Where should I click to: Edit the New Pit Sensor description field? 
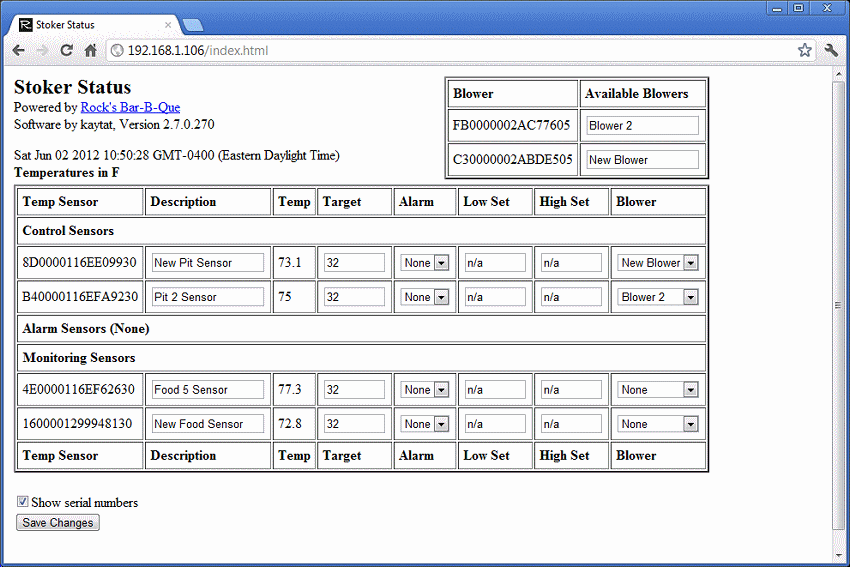point(208,263)
